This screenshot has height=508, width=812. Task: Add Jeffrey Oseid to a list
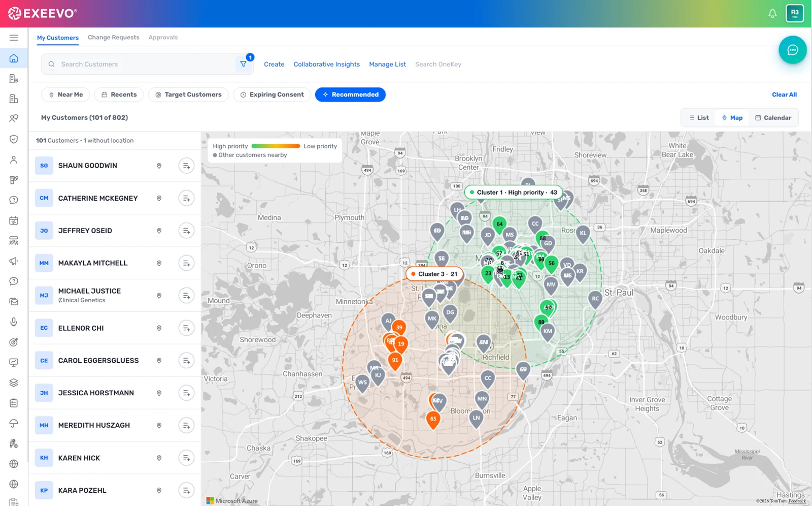click(x=186, y=231)
